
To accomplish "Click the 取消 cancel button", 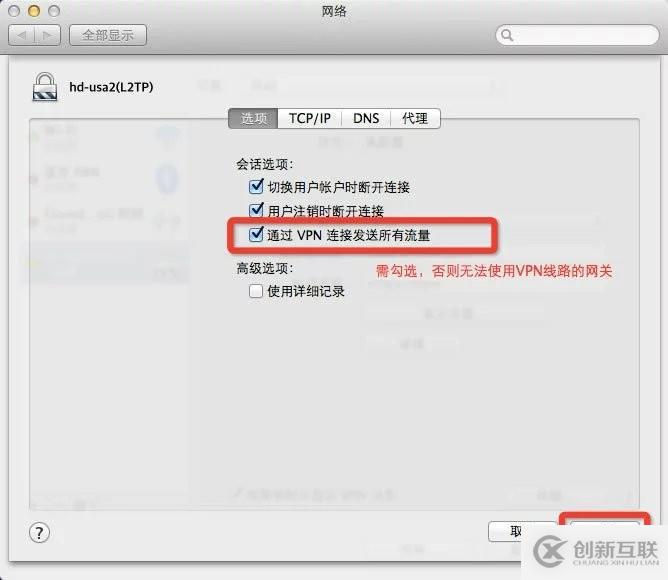I will [522, 531].
